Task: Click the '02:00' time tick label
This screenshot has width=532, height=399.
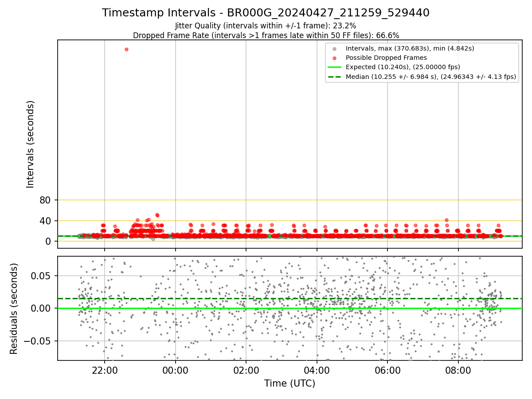Action: (246, 370)
